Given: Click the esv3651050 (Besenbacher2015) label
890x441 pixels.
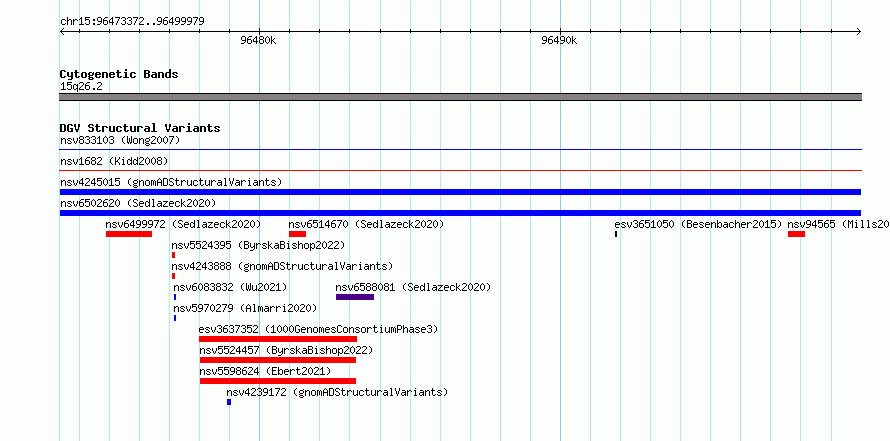Looking at the screenshot, I should 698,224.
